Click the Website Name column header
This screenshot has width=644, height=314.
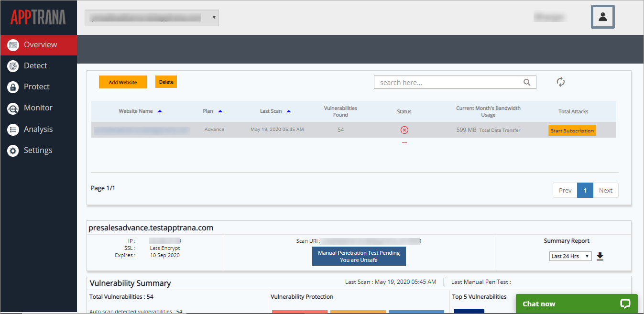136,111
